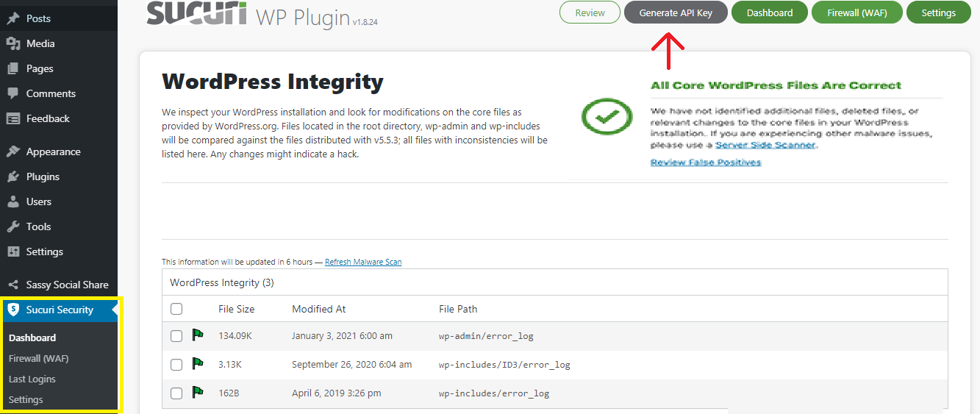Click the wp-admin/error_log file path
The height and width of the screenshot is (414, 980).
point(486,336)
